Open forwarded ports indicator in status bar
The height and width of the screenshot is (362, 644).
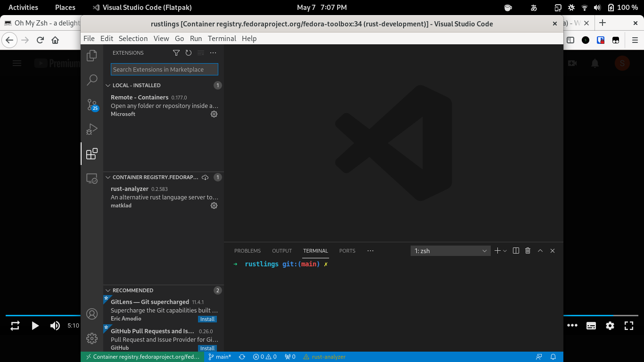[x=290, y=357]
